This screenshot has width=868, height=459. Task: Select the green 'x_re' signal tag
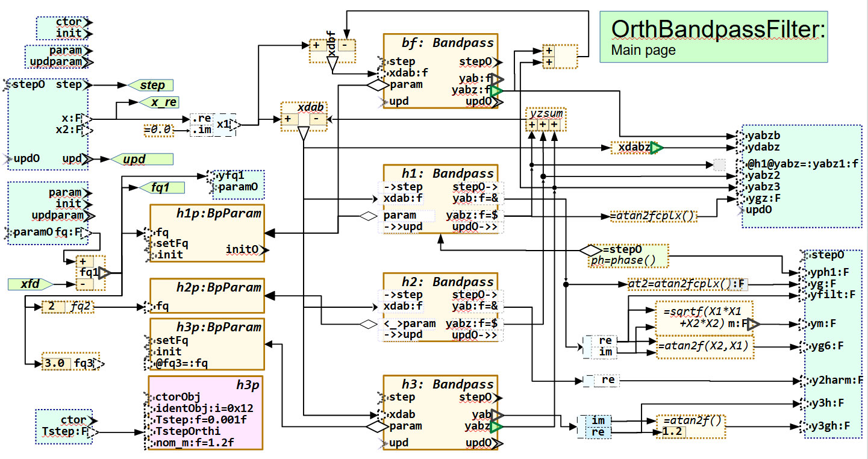click(158, 102)
